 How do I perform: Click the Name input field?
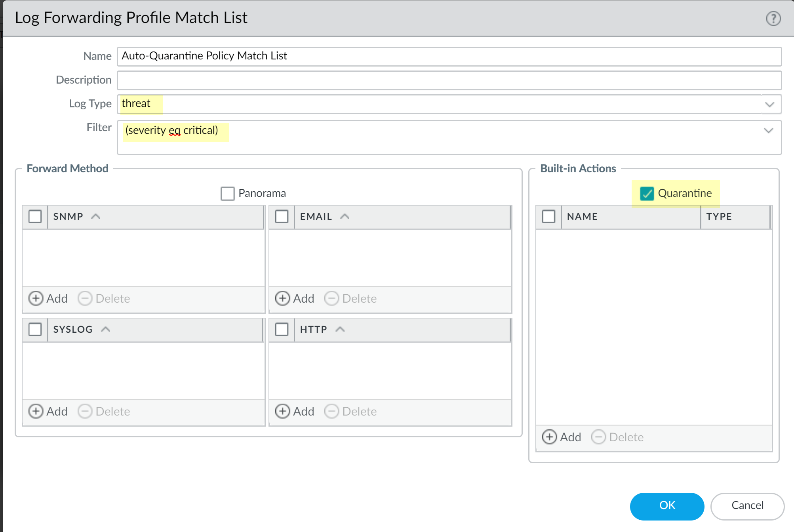click(449, 56)
